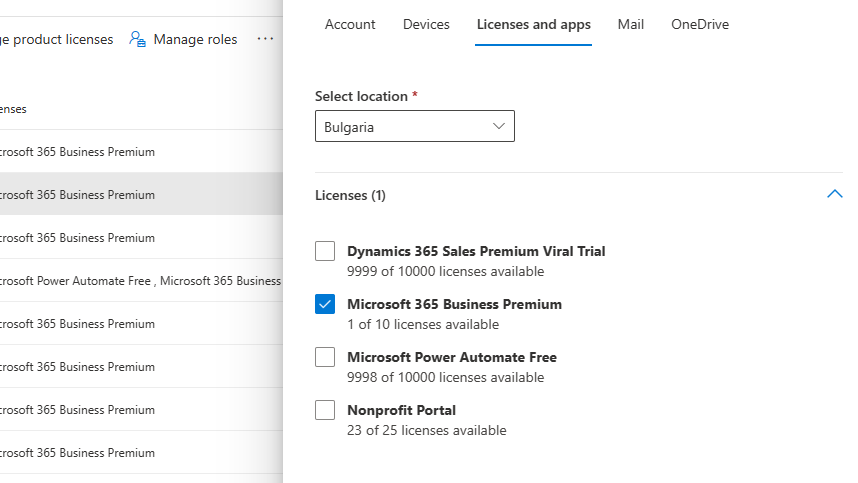Check the Microsoft Power Automate Free box

click(325, 357)
